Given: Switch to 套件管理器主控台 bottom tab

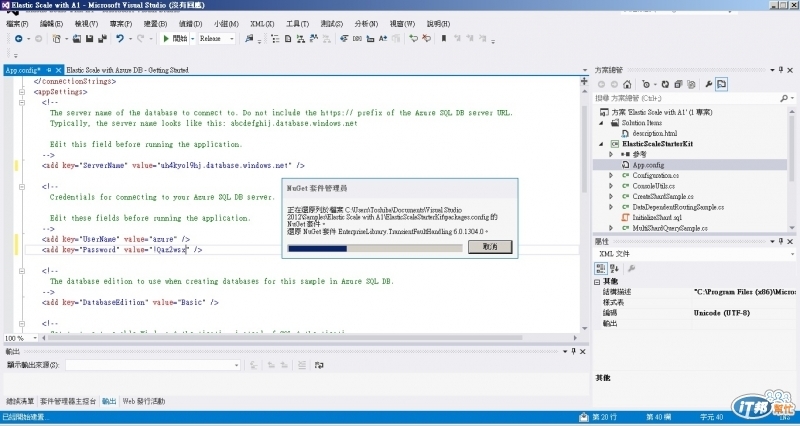Looking at the screenshot, I should click(68, 402).
